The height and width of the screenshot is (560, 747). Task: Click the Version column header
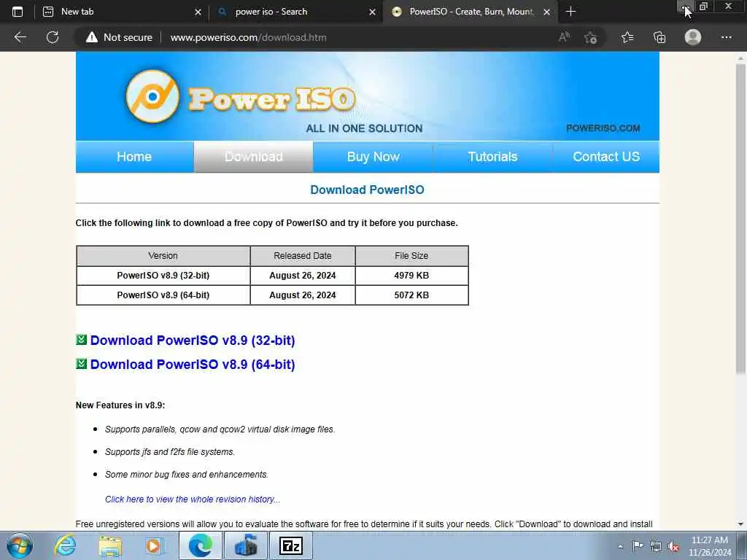pyautogui.click(x=163, y=256)
